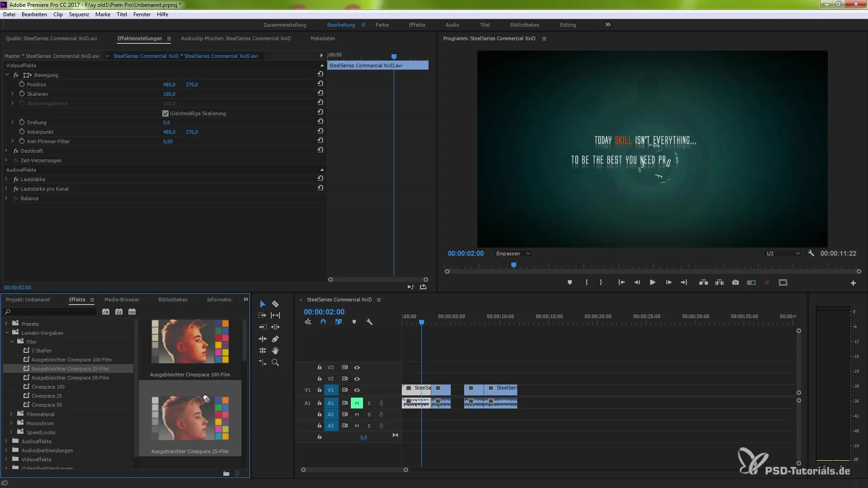Collapse the Bewegung effect
Viewport: 868px width, 488px height.
(x=7, y=75)
